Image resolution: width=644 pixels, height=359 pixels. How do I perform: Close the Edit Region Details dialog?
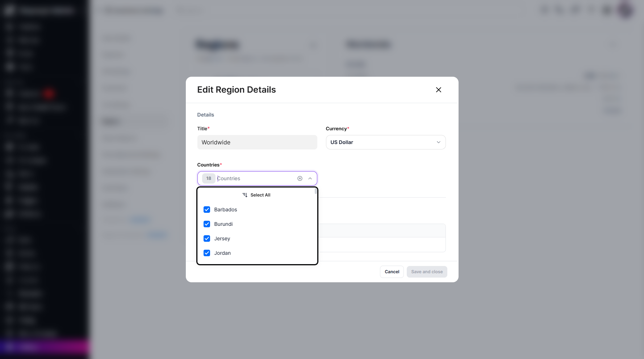pos(438,90)
